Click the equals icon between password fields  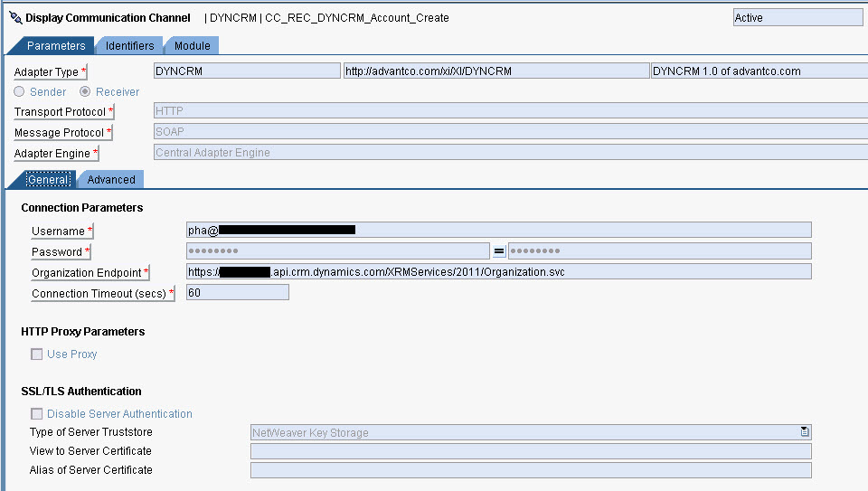(499, 251)
